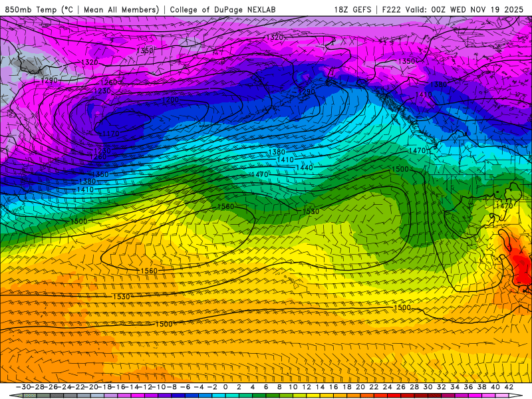
Task: Click the -26 value on the temperature scale
Action: click(x=51, y=387)
